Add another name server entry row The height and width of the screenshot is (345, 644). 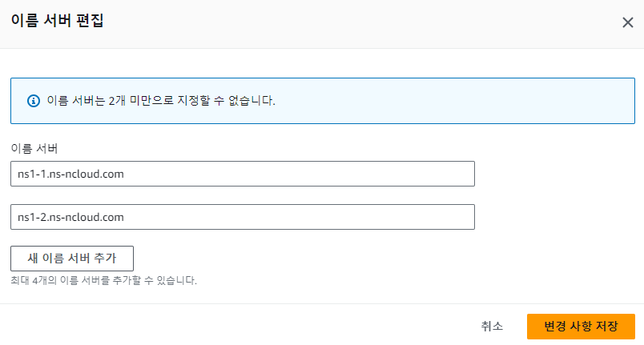pyautogui.click(x=72, y=259)
